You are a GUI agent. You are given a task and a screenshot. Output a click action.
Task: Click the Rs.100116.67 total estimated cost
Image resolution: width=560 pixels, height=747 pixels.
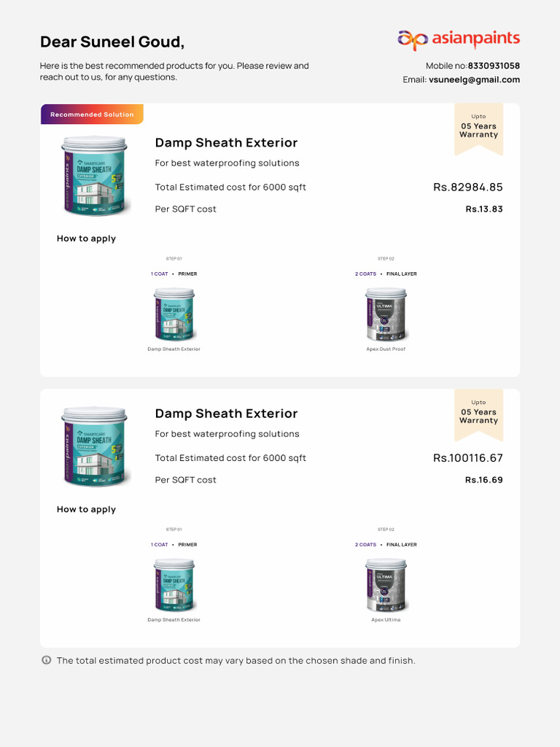tap(468, 458)
